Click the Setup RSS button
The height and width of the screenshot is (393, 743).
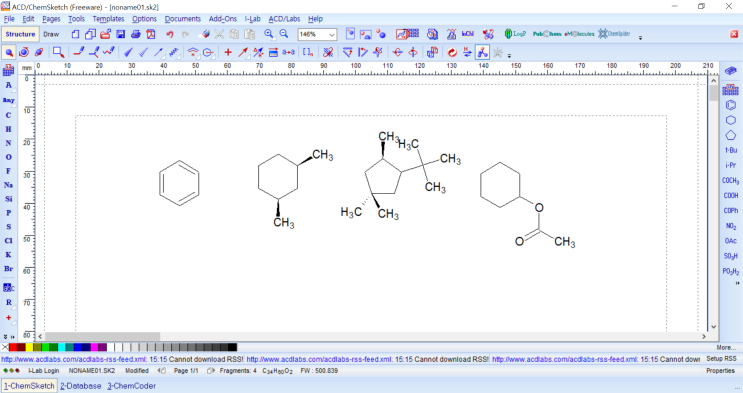pyautogui.click(x=721, y=359)
